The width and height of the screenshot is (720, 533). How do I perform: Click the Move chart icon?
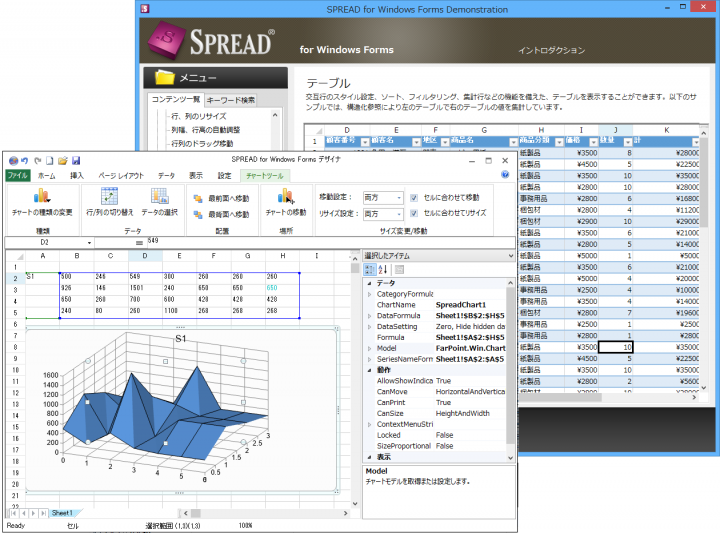[286, 196]
